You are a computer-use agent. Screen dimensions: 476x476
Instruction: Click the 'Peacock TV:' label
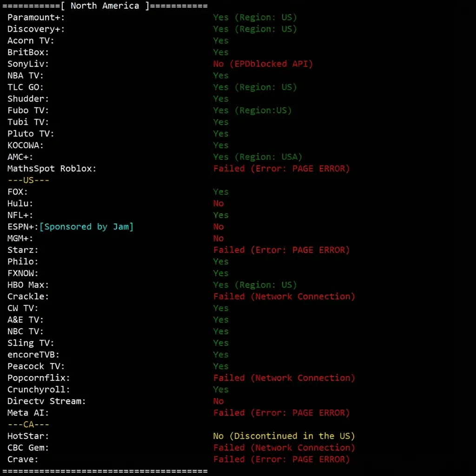pos(36,366)
